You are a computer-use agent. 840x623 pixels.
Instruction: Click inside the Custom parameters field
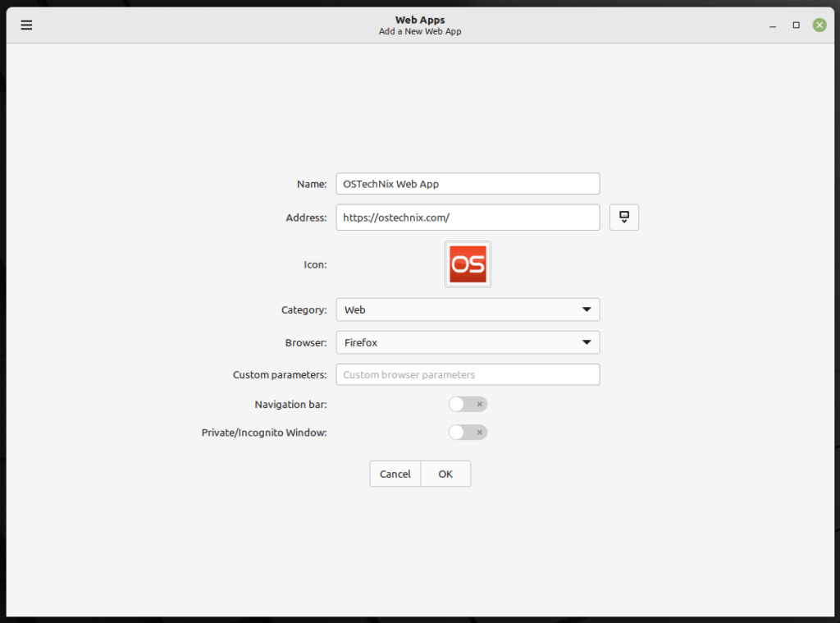[468, 374]
